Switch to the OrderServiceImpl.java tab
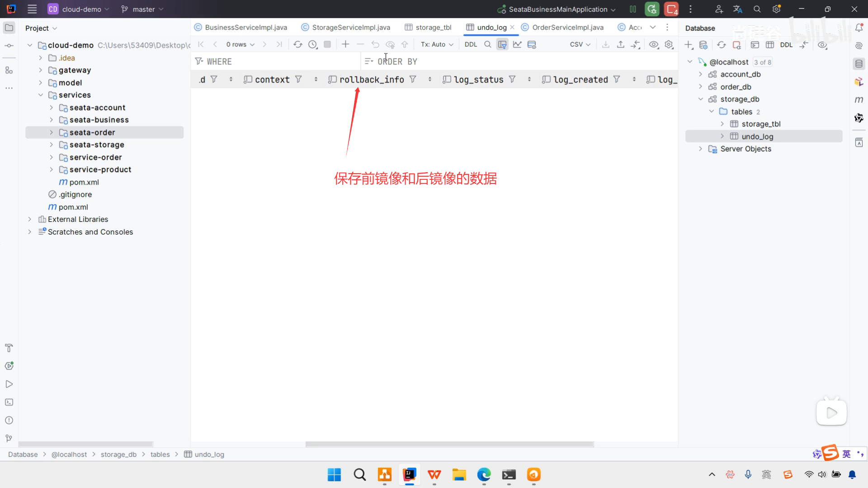The width and height of the screenshot is (868, 488). 567,27
